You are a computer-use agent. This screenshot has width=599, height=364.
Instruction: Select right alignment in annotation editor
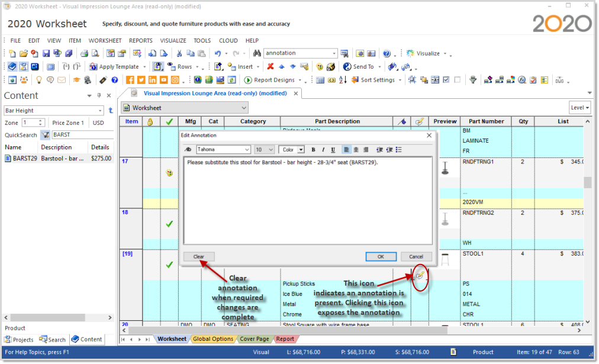click(x=366, y=150)
